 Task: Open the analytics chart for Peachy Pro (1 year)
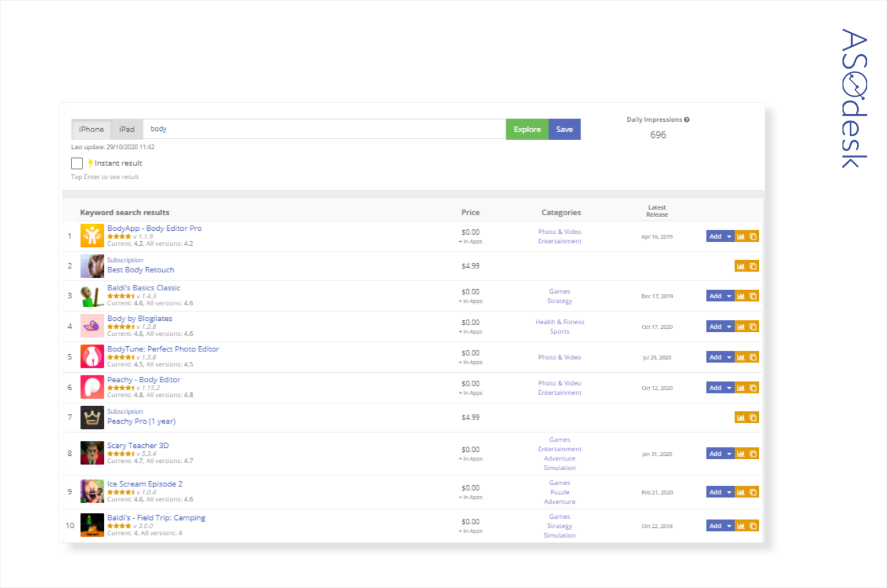coord(741,417)
